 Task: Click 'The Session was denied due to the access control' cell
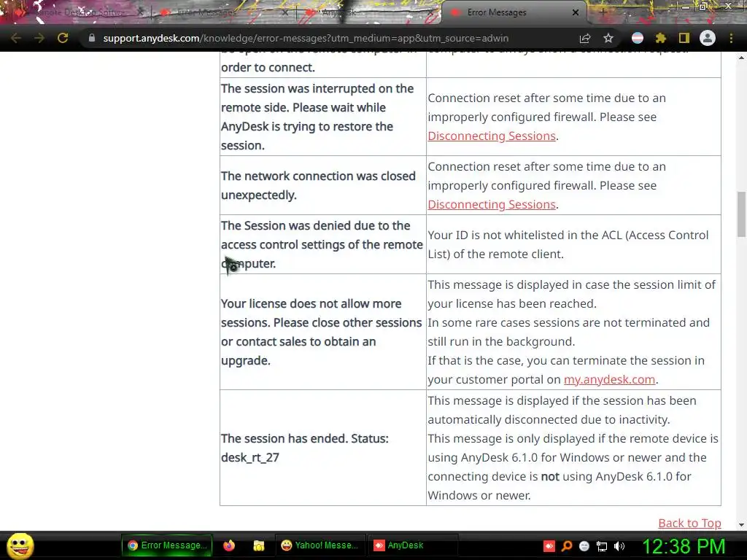pos(323,244)
